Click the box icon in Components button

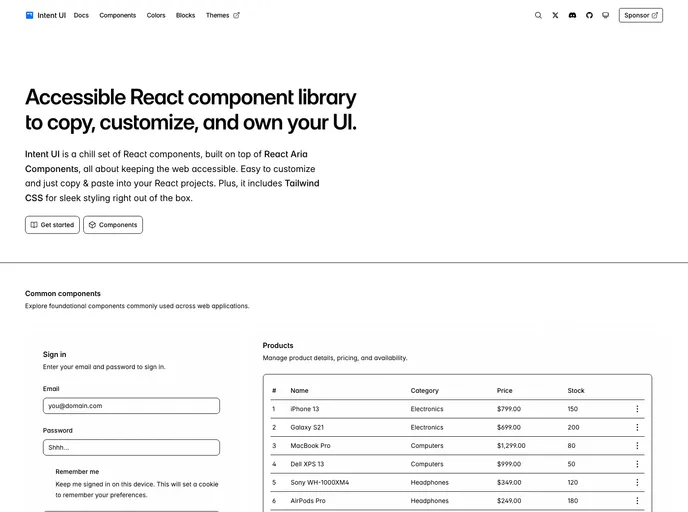point(92,225)
